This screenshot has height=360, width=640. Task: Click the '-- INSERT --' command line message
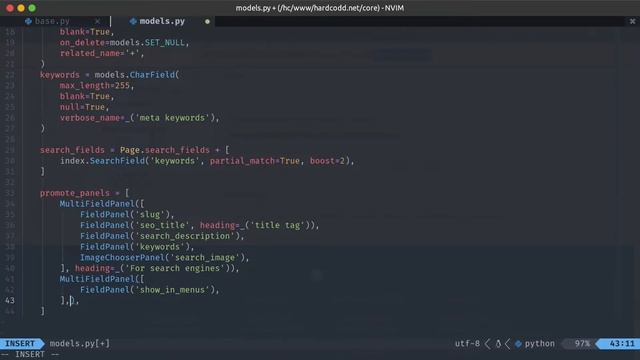[30, 354]
